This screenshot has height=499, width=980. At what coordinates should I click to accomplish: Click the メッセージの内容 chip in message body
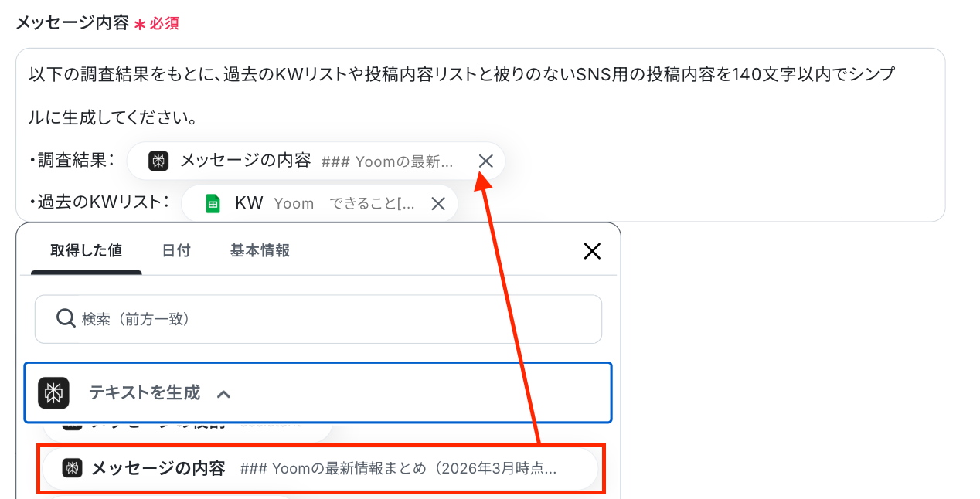point(315,161)
